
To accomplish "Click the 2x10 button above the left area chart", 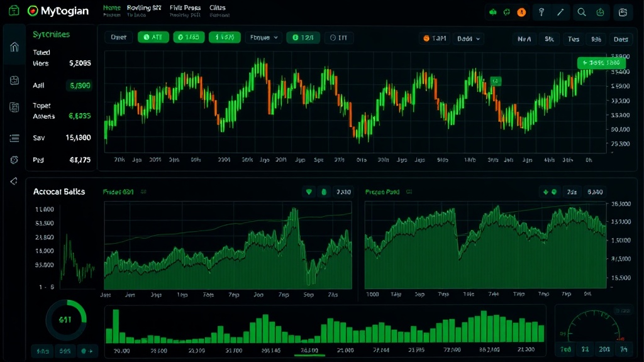I will click(344, 192).
